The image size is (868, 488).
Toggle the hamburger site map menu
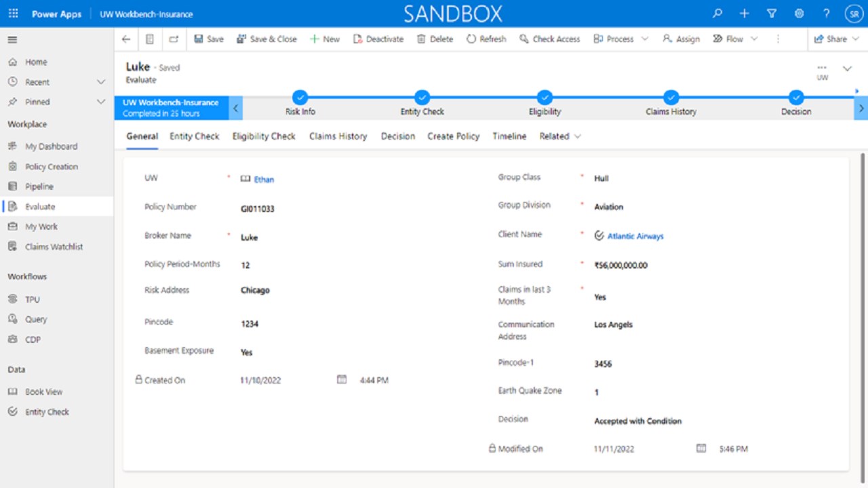click(12, 40)
